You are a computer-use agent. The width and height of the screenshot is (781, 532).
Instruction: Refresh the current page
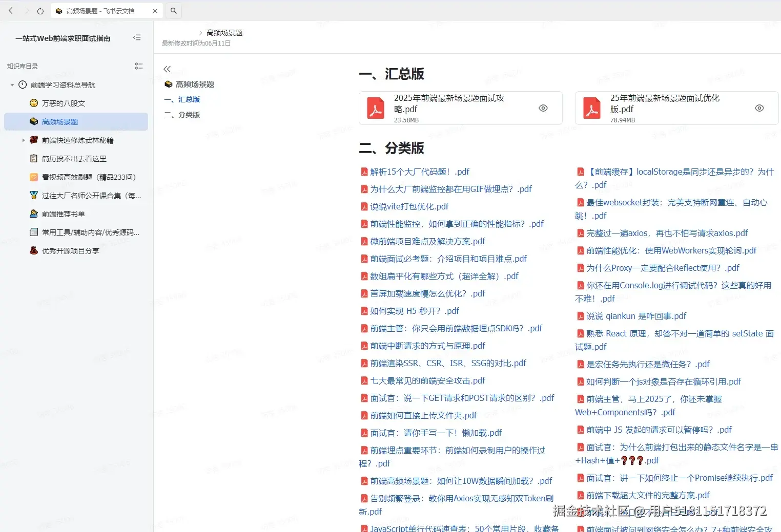[40, 11]
